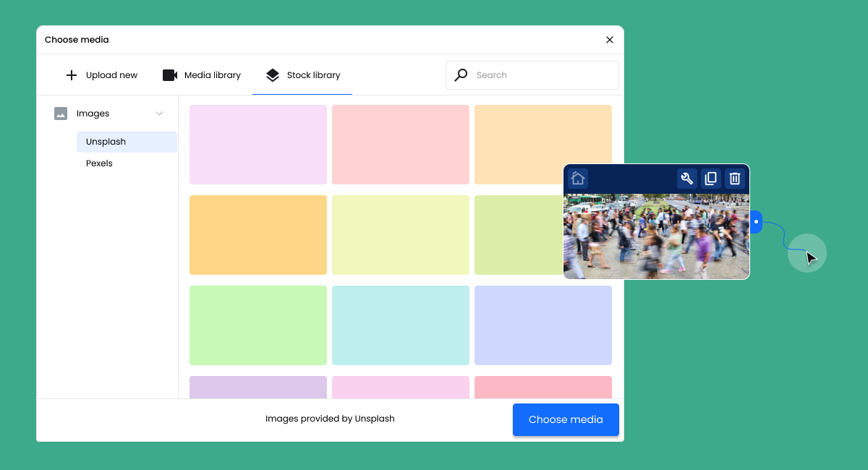Image resolution: width=868 pixels, height=470 pixels.
Task: Select the wrench settings icon on the node toolbar
Action: point(686,179)
